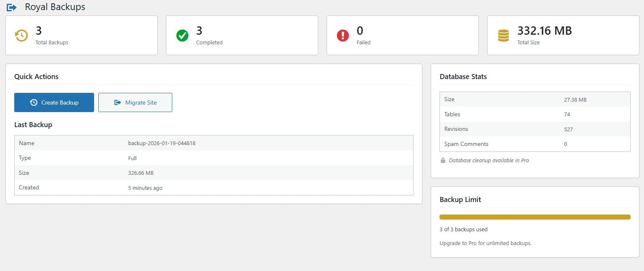The image size is (644, 271).
Task: Click the Migrate Site button
Action: coord(135,102)
